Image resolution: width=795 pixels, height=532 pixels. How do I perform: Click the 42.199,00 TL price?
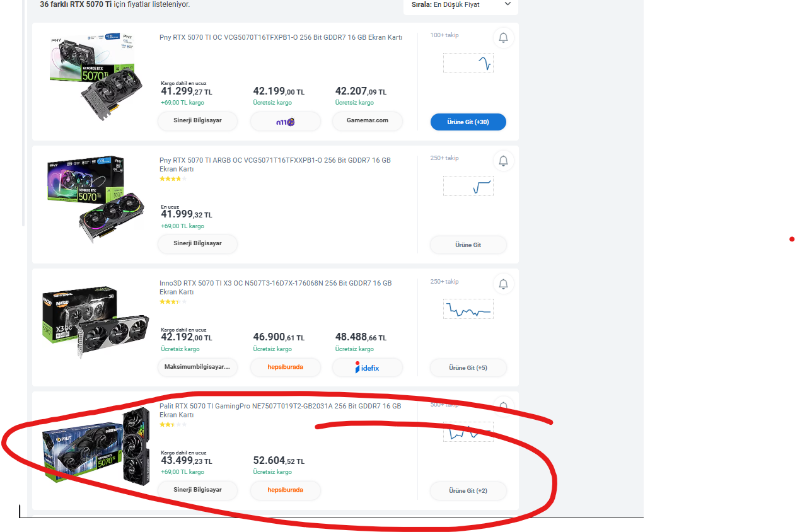point(279,91)
